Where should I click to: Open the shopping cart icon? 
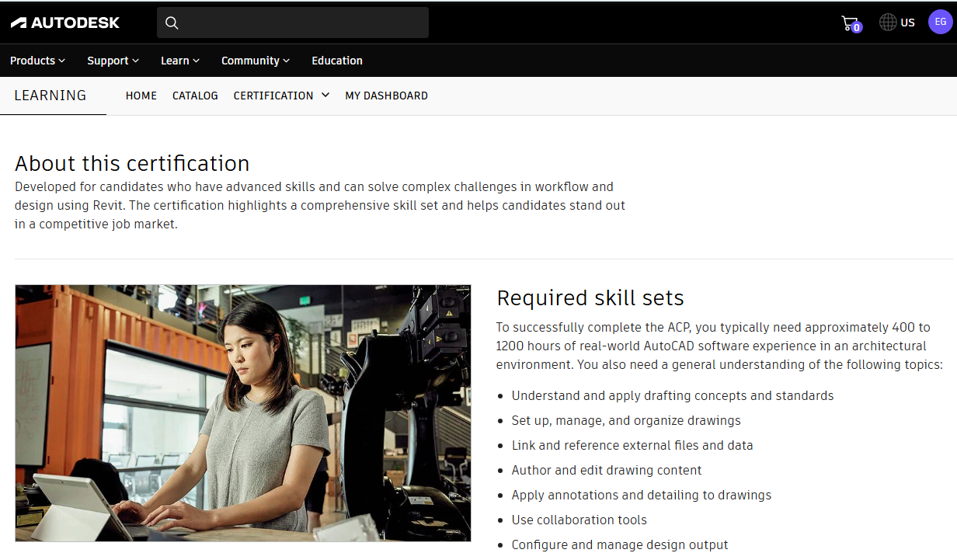pyautogui.click(x=851, y=23)
